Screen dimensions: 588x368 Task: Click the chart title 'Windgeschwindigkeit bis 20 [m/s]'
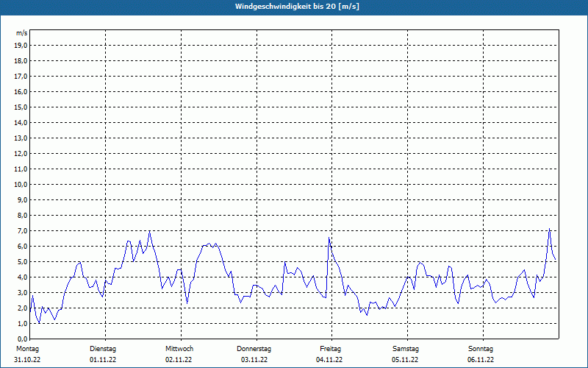point(297,7)
